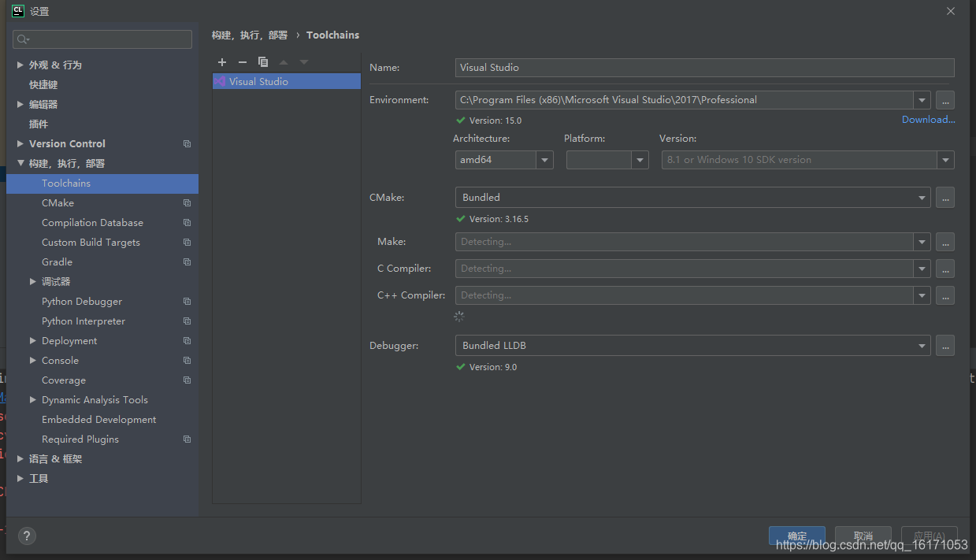This screenshot has width=976, height=560.
Task: Click project-level icon beside Version Control
Action: (187, 143)
